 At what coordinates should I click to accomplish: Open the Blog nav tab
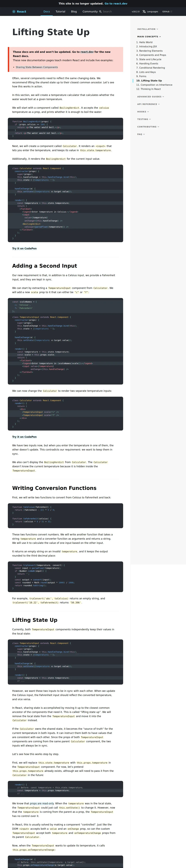[x=74, y=11]
